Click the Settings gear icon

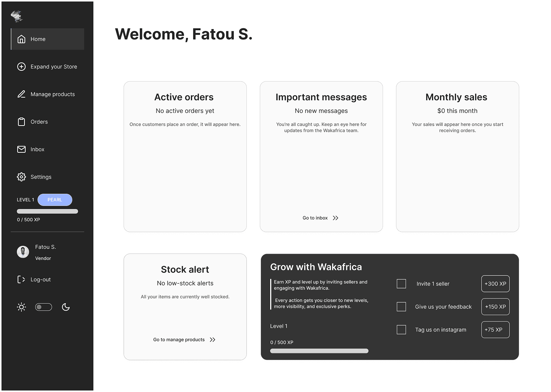pyautogui.click(x=21, y=177)
